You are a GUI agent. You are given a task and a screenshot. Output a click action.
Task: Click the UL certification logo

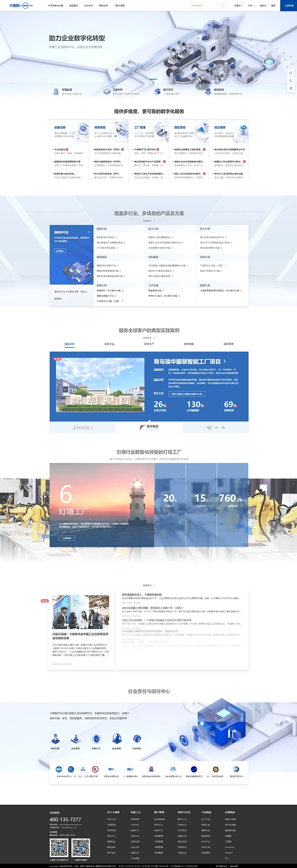click(95, 769)
